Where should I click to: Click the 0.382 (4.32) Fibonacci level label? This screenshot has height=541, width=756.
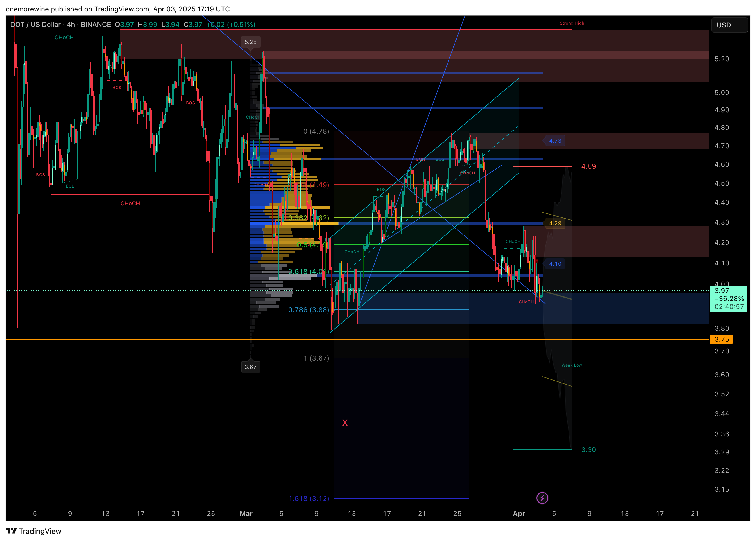[308, 218]
